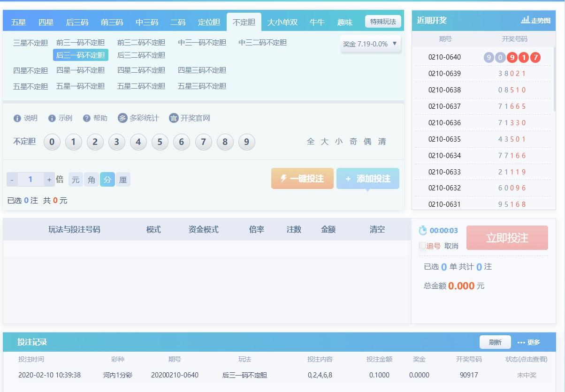The image size is (565, 392).
Task: Open the 走势图 trend chart
Action: [535, 21]
